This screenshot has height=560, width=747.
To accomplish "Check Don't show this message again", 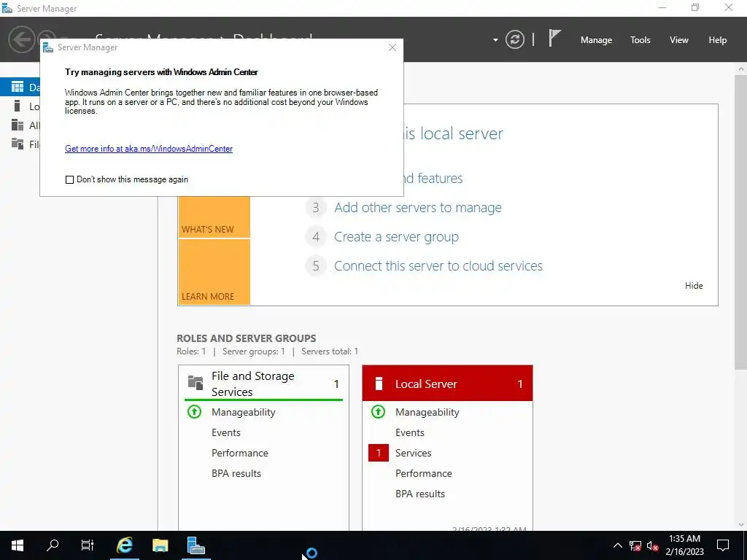I will [x=69, y=179].
